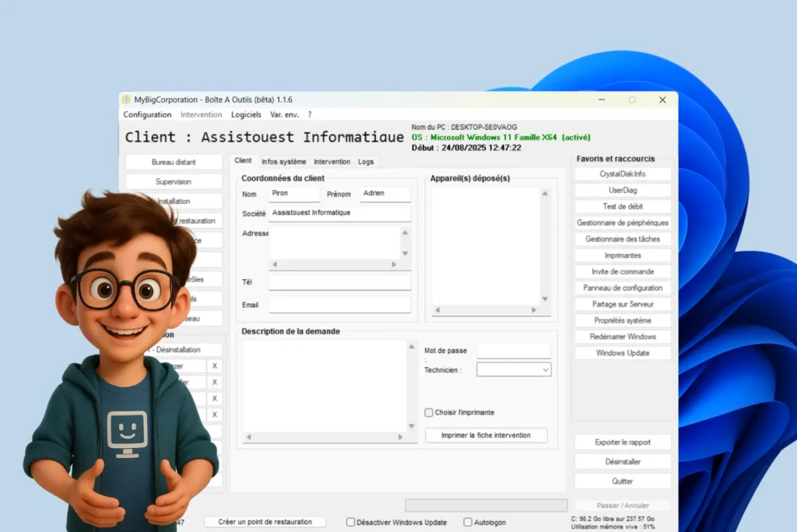Launch the Gestionnaire des tâches
The image size is (797, 532).
pyautogui.click(x=622, y=239)
